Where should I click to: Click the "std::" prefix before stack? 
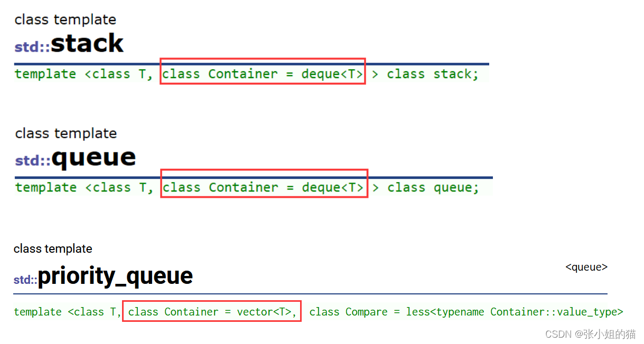pos(32,47)
